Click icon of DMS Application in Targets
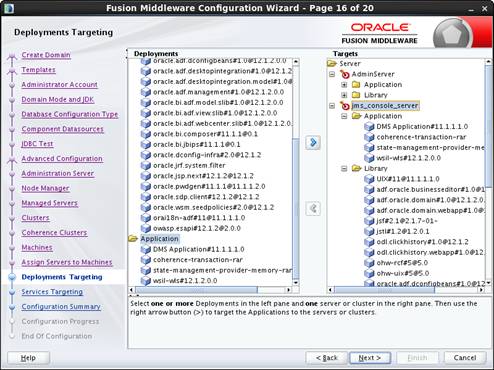Image resolution: width=494 pixels, height=370 pixels. [x=369, y=127]
